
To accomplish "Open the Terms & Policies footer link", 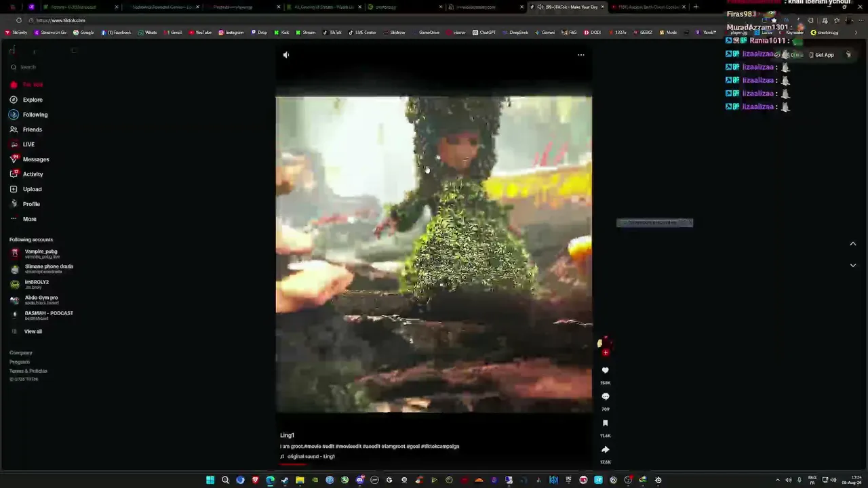I will pyautogui.click(x=28, y=371).
